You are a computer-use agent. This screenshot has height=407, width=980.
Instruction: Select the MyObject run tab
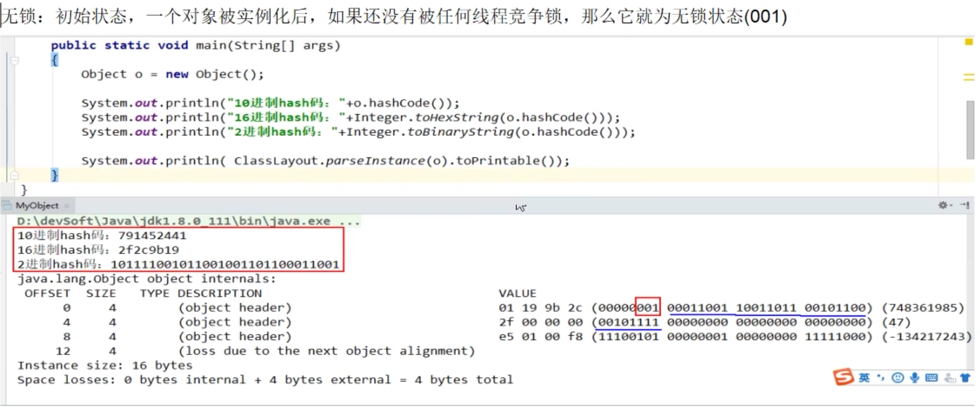pos(37,206)
